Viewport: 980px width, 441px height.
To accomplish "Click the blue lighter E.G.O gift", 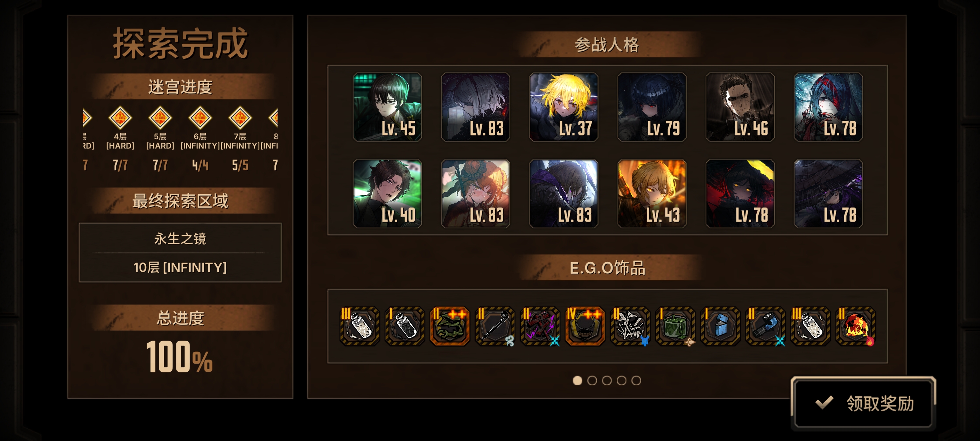I will click(x=720, y=326).
